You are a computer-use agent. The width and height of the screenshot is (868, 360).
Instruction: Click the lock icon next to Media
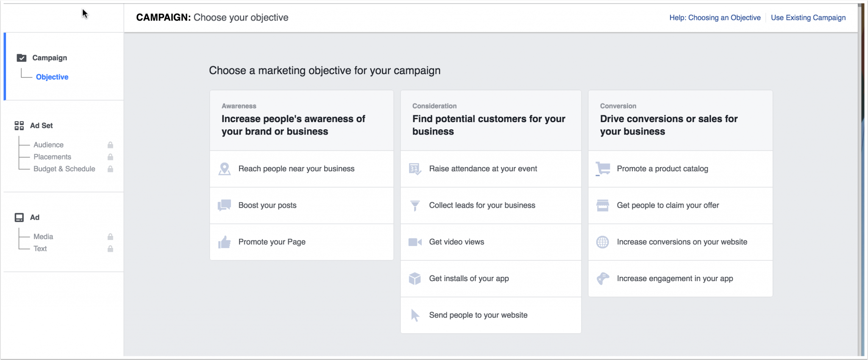tap(110, 237)
